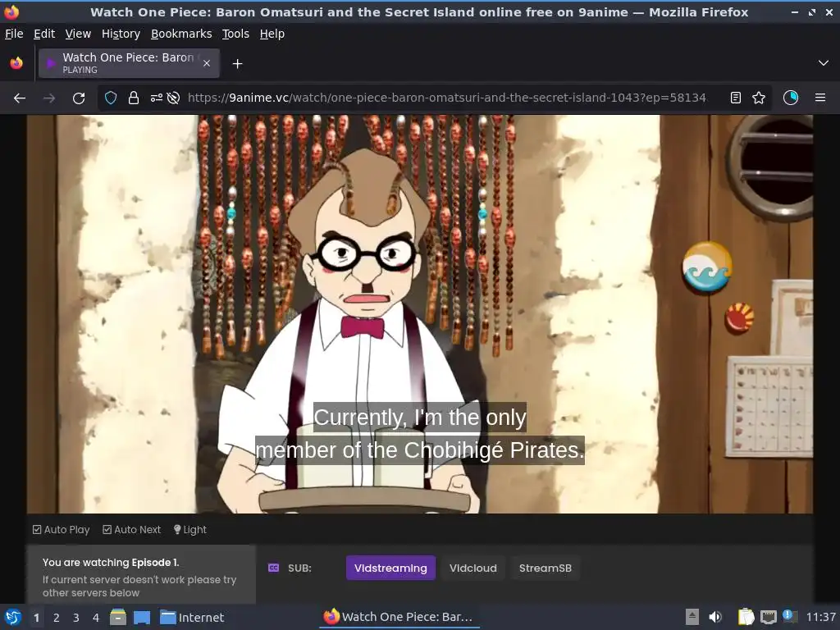Open the Bookmarks menu
Image resolution: width=840 pixels, height=630 pixels.
coord(181,34)
